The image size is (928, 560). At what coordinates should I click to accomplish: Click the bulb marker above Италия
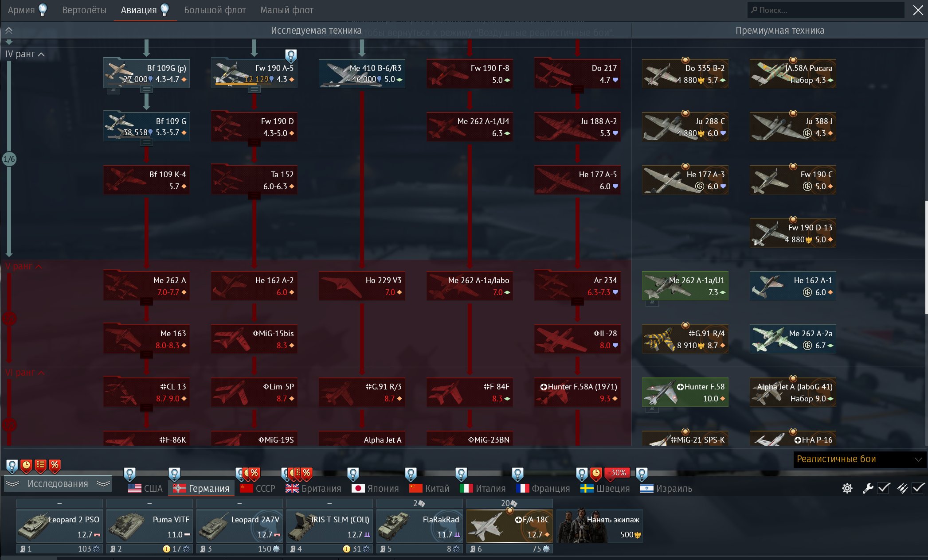coord(461,474)
